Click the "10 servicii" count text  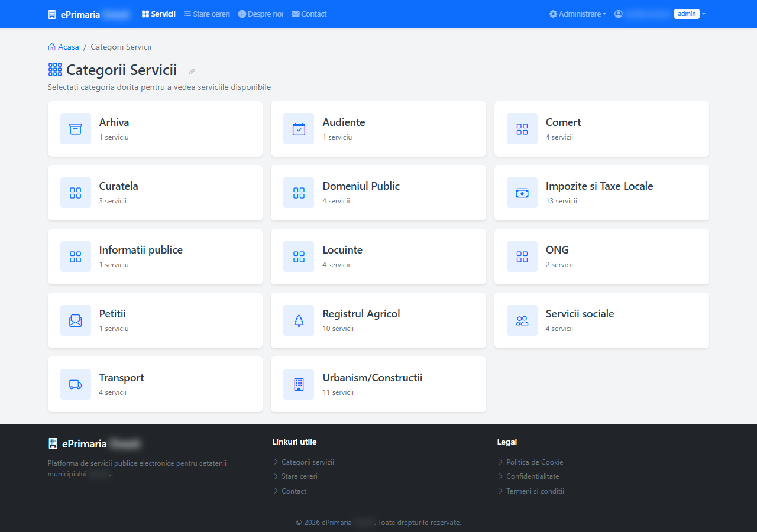338,329
